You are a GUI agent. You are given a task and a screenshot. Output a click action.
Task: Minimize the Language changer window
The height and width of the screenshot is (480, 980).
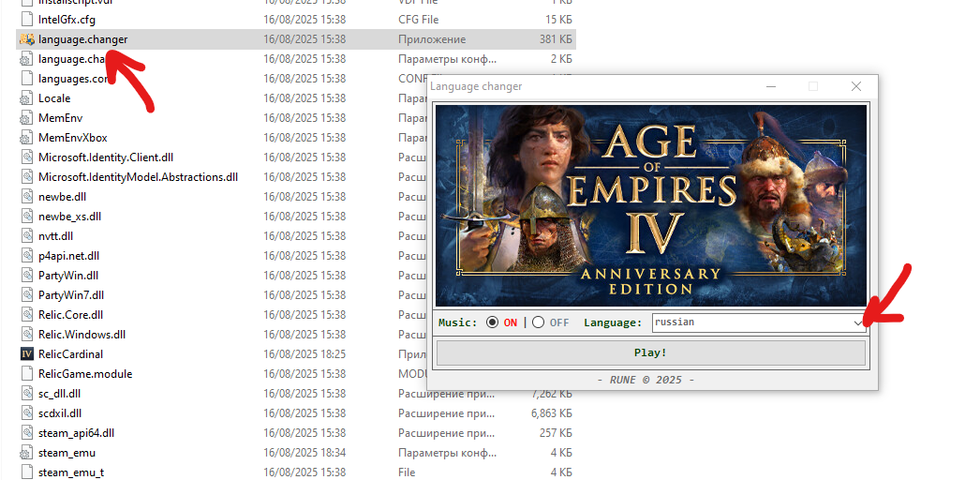point(770,86)
